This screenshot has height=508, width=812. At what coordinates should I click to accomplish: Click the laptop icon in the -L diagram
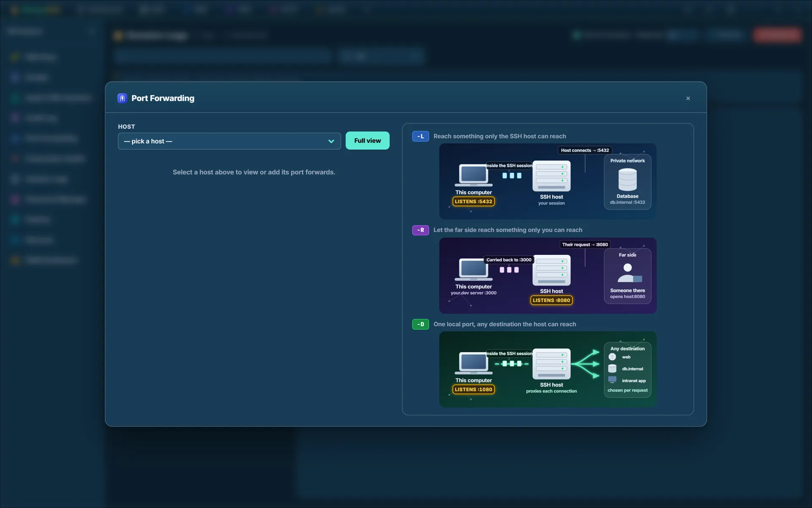click(474, 175)
